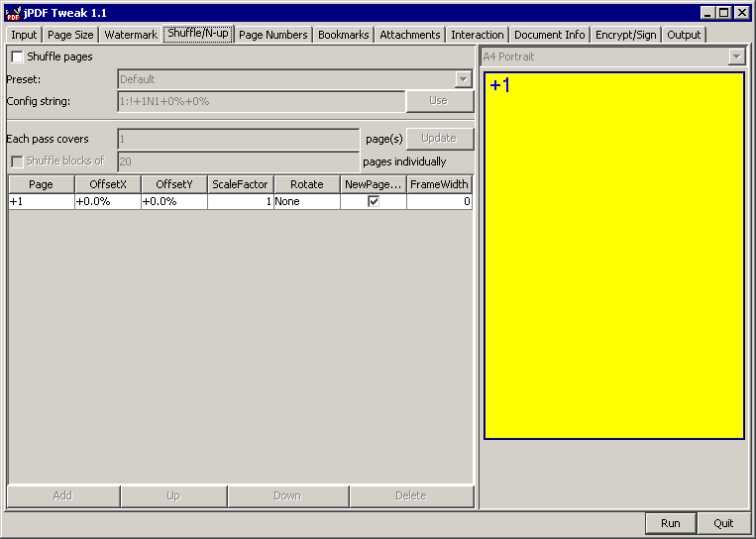Uncheck the NewPage checkbox in row one

(x=374, y=201)
